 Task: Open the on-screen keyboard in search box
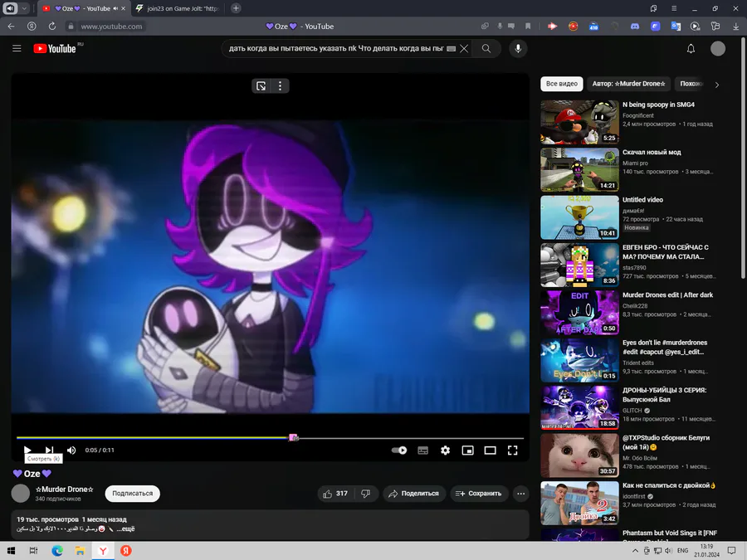pos(452,49)
